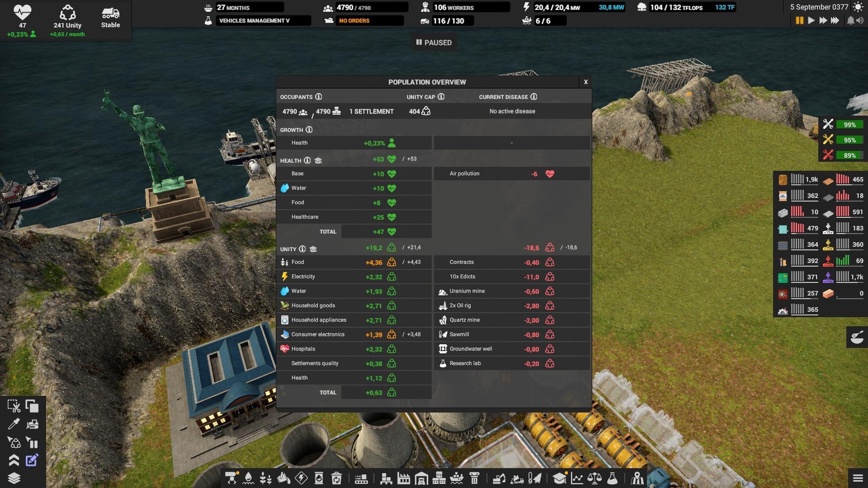The image size is (868, 488).
Task: Set game speed to fastest
Action: click(x=835, y=20)
